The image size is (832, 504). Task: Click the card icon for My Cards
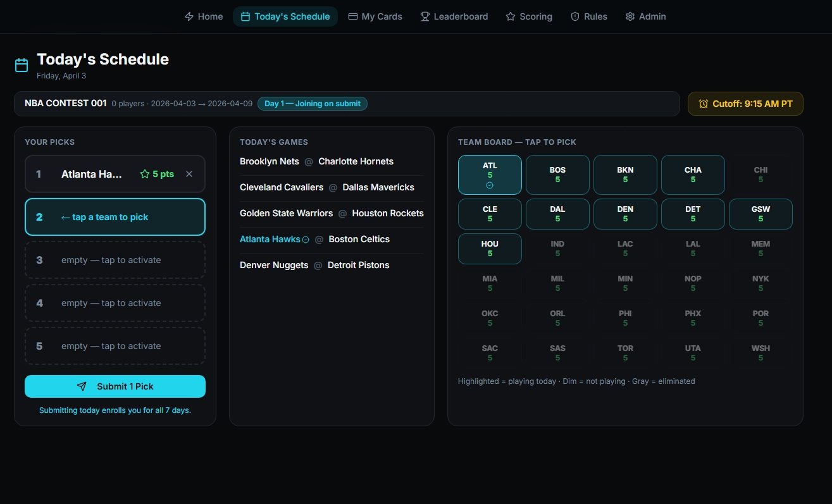coord(353,16)
